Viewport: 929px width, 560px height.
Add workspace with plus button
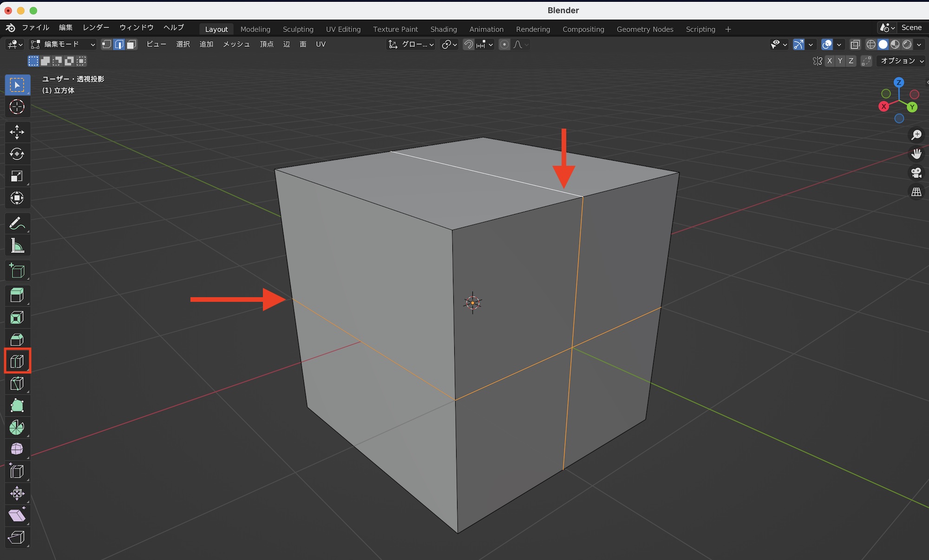click(728, 29)
